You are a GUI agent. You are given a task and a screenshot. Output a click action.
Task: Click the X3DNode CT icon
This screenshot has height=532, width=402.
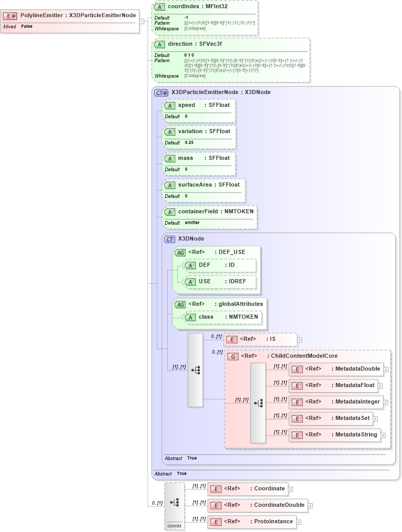pos(170,239)
